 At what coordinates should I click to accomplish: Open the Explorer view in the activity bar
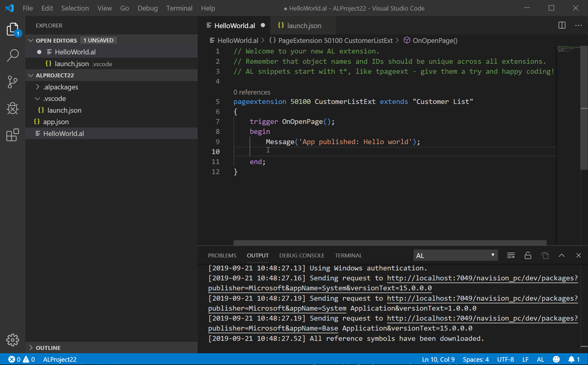[x=12, y=29]
